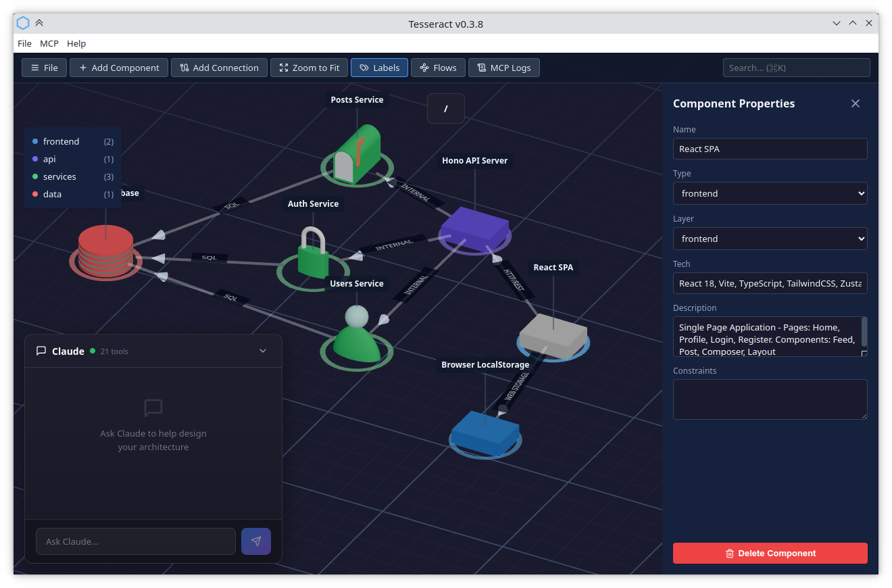Click the speech bubble icon beside Claude
892x588 pixels.
pyautogui.click(x=41, y=351)
